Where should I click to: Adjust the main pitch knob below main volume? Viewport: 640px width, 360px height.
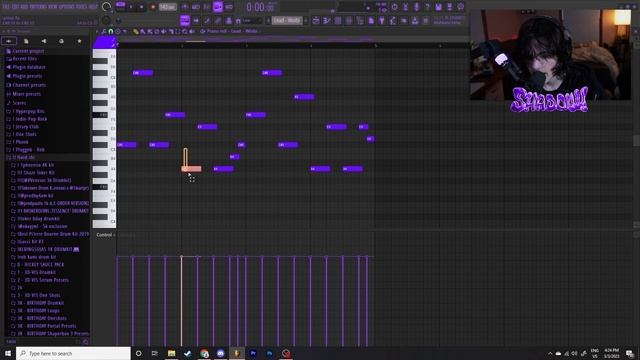click(x=106, y=20)
